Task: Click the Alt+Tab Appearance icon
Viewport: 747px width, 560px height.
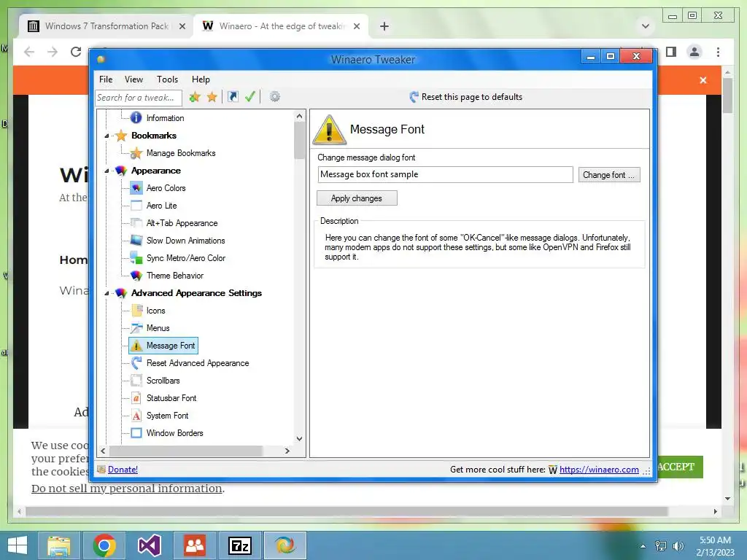Action: point(136,223)
